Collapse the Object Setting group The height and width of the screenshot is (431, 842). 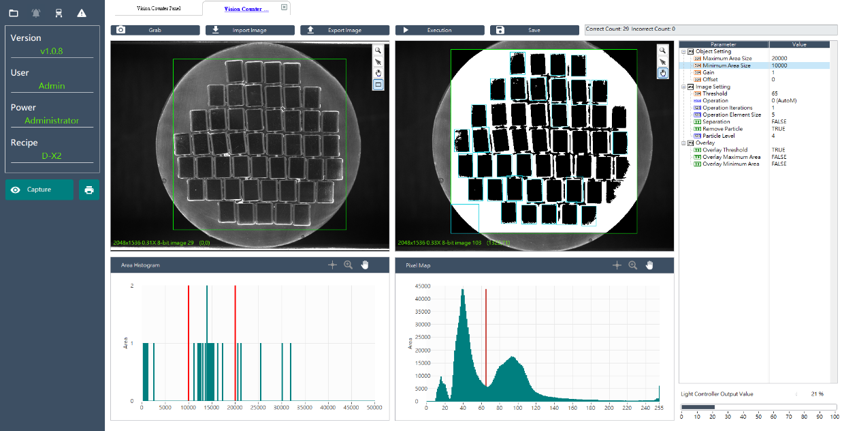pos(684,52)
